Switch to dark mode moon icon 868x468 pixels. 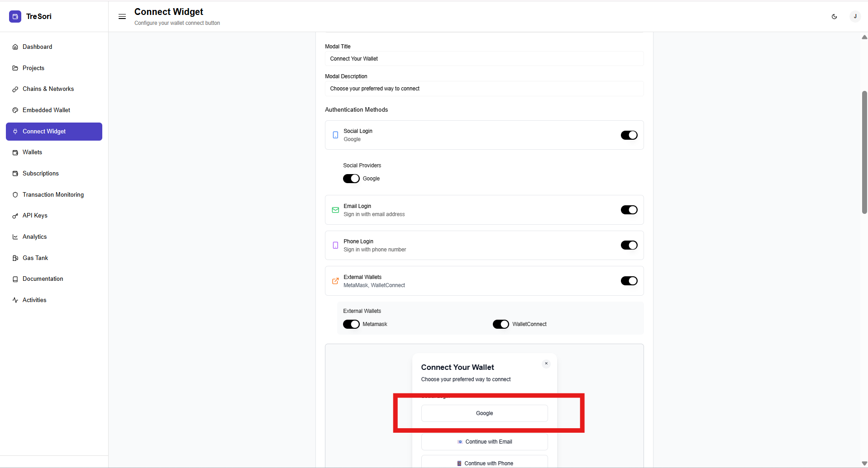coord(834,17)
